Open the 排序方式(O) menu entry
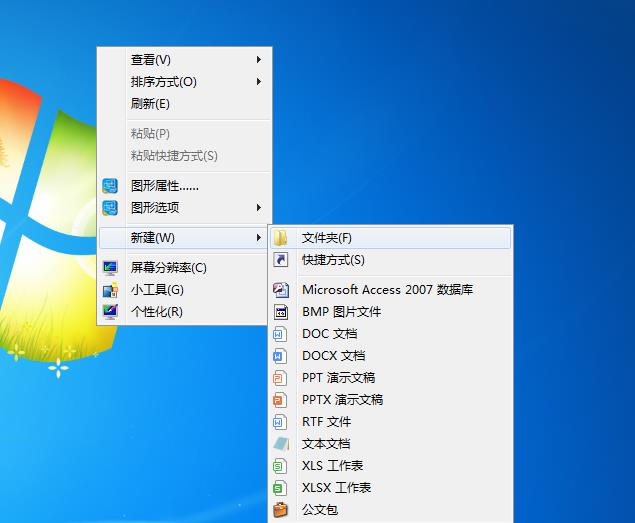The width and height of the screenshot is (635, 523). 185,81
